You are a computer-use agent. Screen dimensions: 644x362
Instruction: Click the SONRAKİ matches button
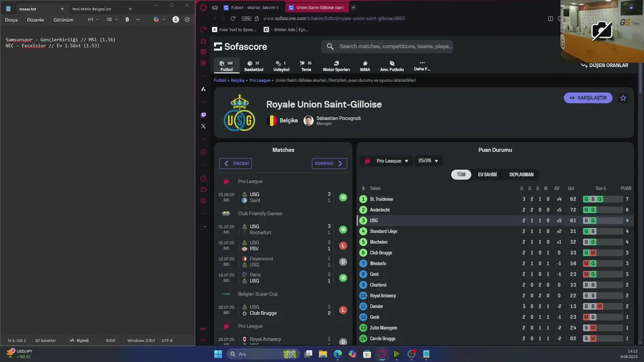coord(329,163)
